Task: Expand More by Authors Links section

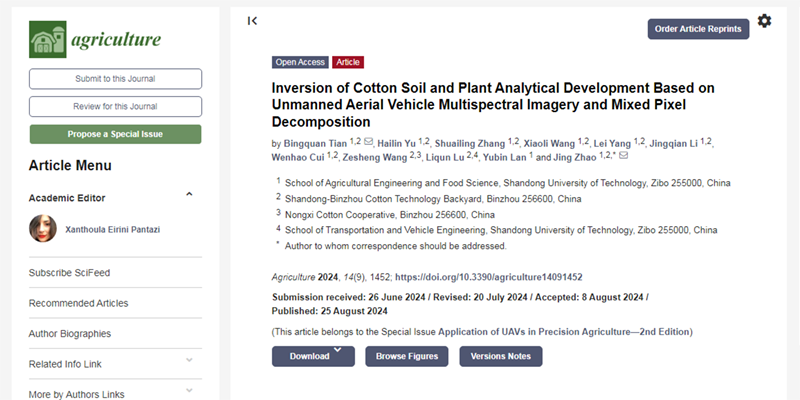Action: tap(189, 392)
